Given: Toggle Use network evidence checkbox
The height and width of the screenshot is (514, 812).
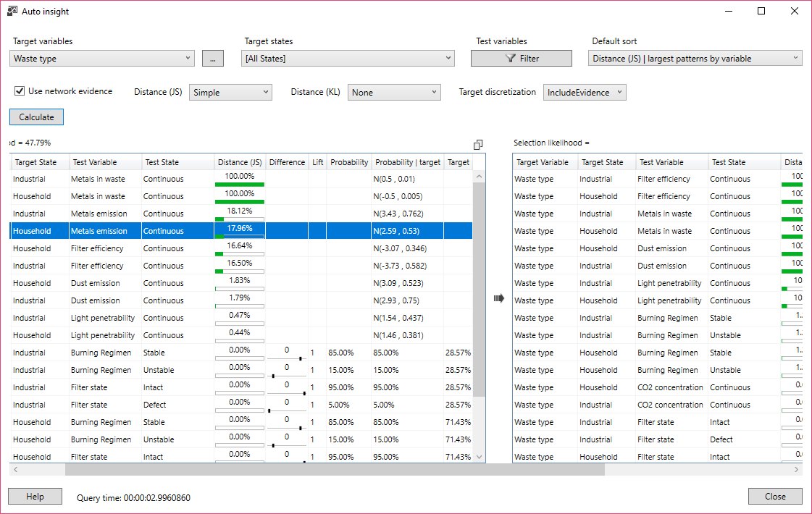Looking at the screenshot, I should (x=20, y=91).
